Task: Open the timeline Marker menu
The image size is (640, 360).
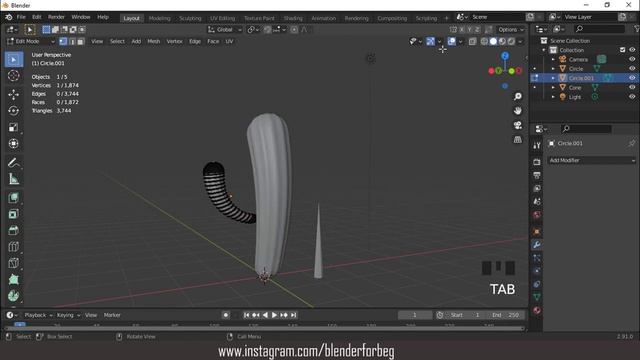Action: click(x=112, y=315)
